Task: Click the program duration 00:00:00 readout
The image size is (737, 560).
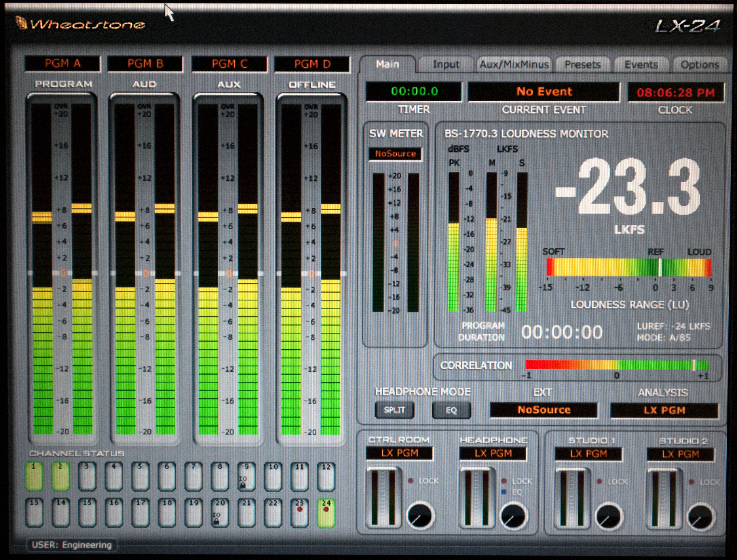Action: pyautogui.click(x=562, y=332)
